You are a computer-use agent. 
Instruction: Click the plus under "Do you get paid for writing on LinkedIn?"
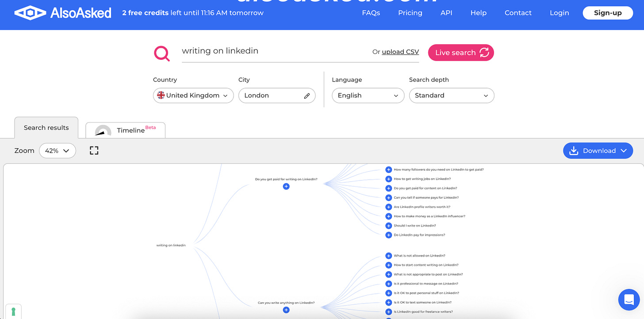pos(286,187)
